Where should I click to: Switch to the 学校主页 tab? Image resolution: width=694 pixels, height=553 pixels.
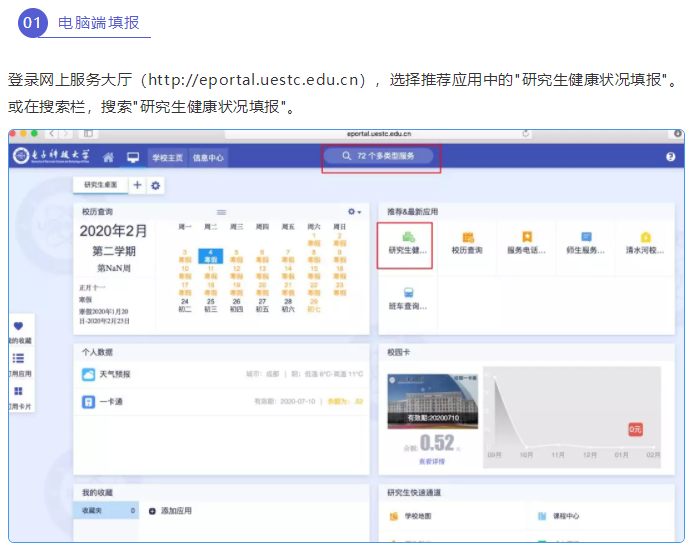pyautogui.click(x=167, y=157)
